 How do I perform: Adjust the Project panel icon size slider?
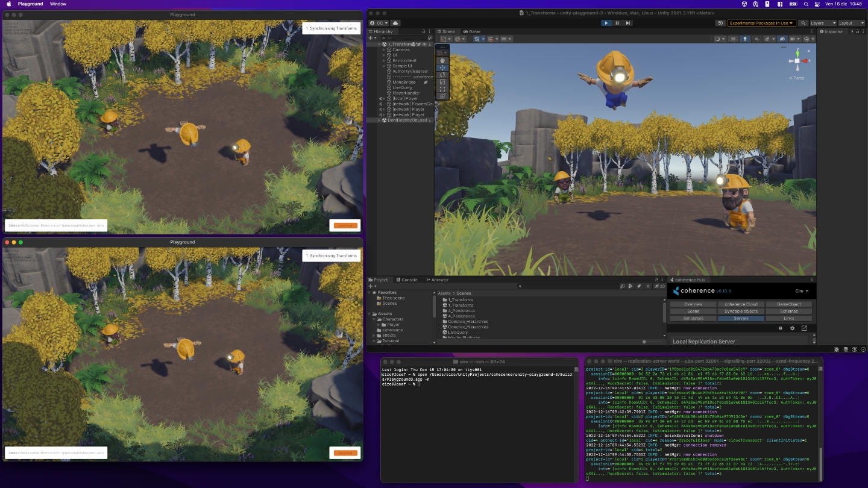pos(645,342)
